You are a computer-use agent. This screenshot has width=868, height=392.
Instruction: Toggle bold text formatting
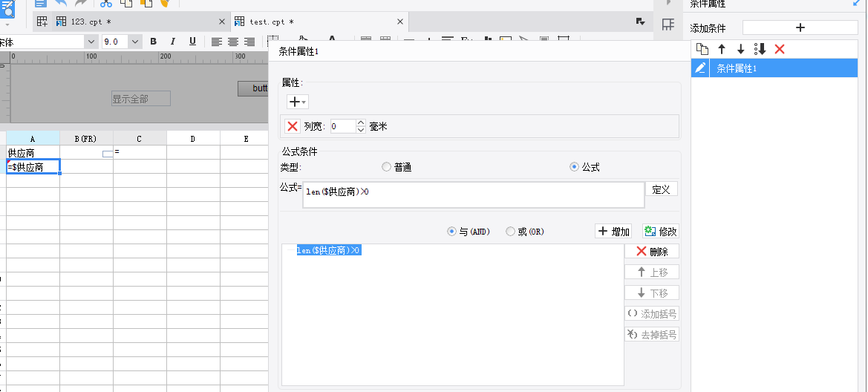154,42
